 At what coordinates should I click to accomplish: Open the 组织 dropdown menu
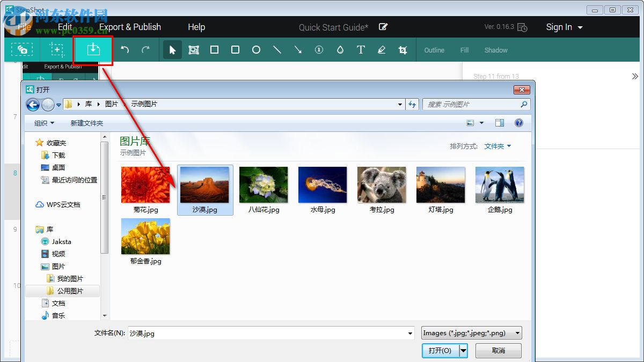45,123
